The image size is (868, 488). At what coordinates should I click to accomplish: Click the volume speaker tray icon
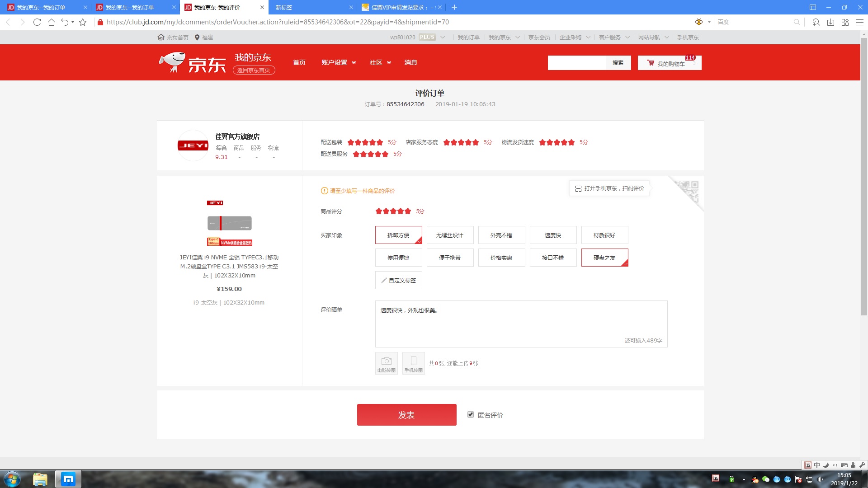click(x=820, y=479)
